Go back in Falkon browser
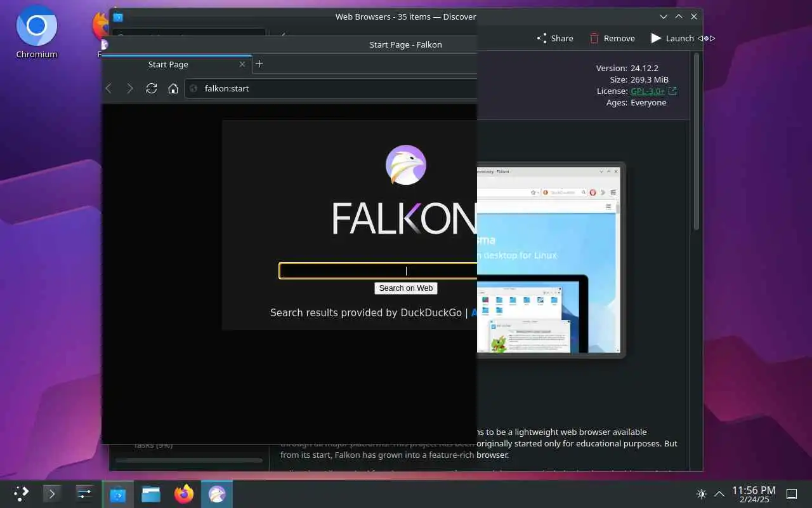Screen dimensions: 812x508 click(108, 88)
